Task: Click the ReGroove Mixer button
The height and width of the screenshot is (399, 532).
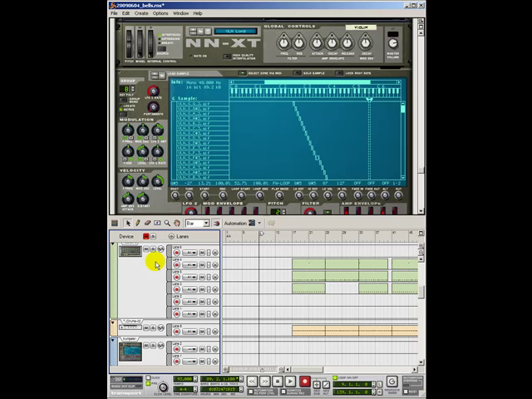Action: (x=392, y=382)
